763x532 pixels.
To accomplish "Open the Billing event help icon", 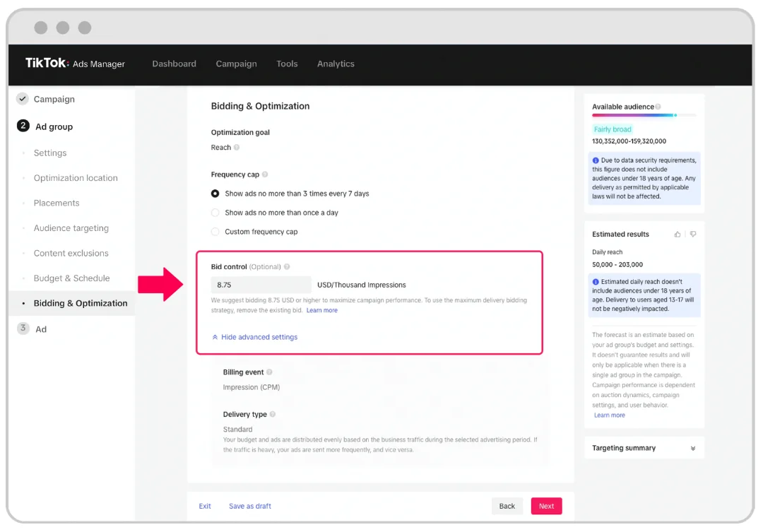I will [x=269, y=372].
